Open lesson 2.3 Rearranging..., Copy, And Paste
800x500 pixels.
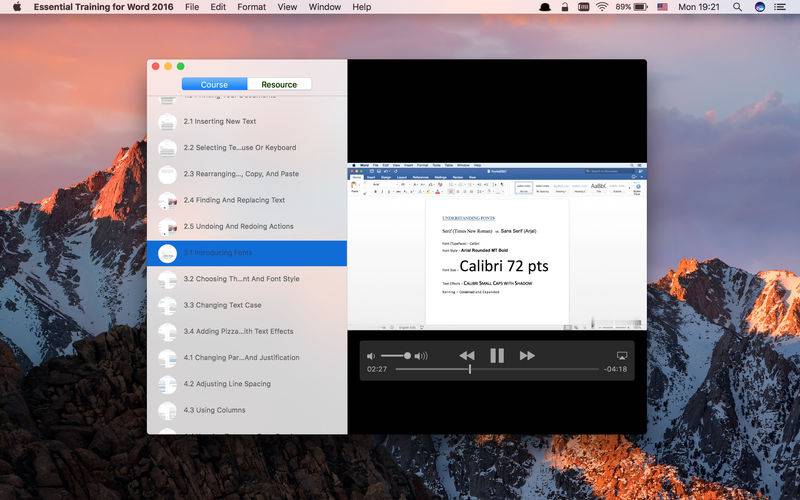(x=247, y=174)
